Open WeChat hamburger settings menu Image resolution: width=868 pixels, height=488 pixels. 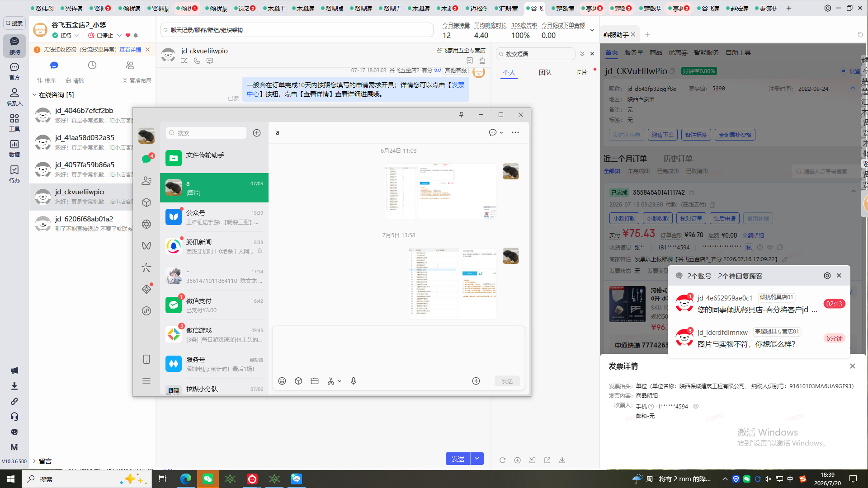[x=146, y=381]
